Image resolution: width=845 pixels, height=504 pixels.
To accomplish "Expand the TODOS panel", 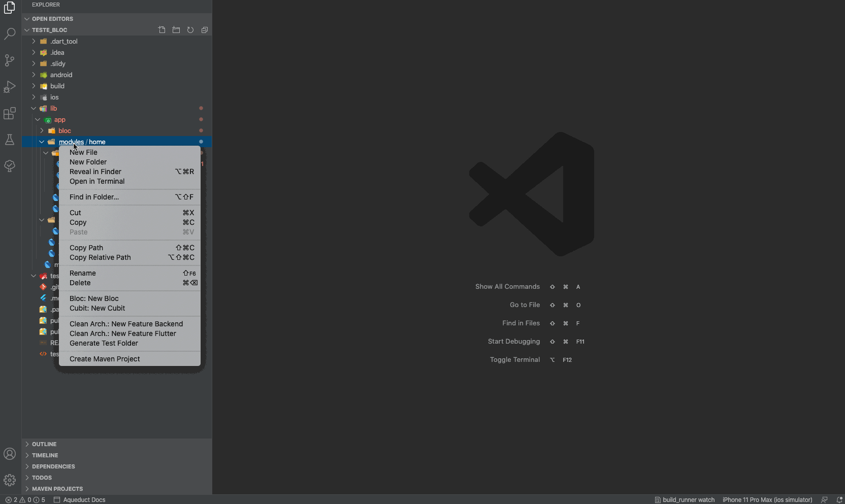I will click(x=117, y=478).
